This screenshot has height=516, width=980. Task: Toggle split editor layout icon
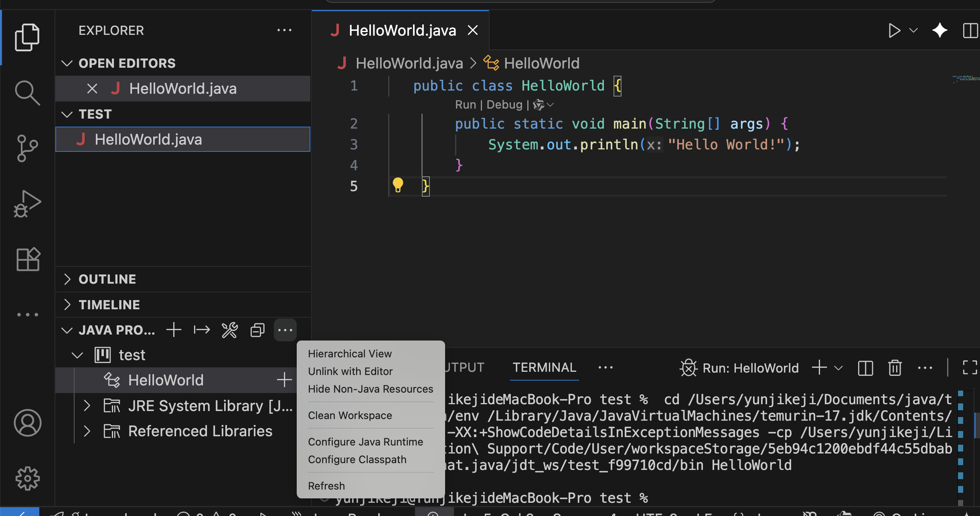970,31
